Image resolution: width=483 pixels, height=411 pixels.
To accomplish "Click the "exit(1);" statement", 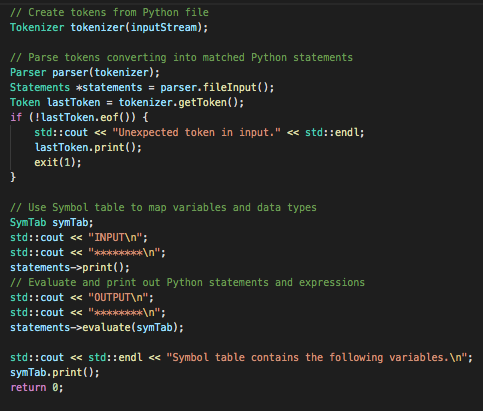I will (58, 162).
